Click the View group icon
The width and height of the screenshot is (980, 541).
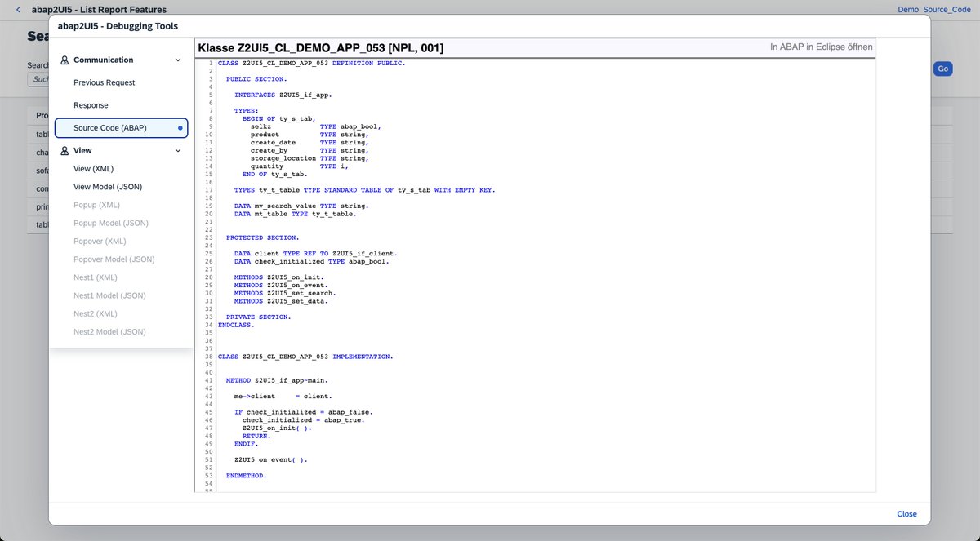click(x=65, y=150)
